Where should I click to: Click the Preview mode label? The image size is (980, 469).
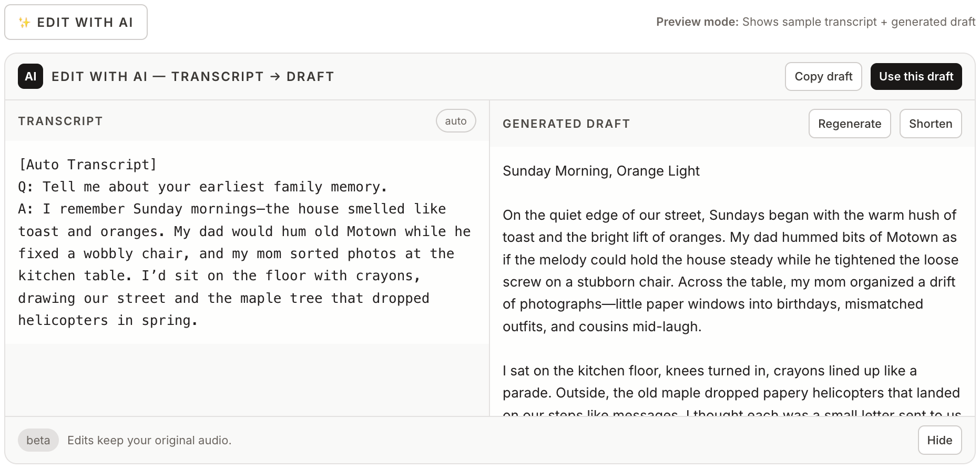point(697,22)
